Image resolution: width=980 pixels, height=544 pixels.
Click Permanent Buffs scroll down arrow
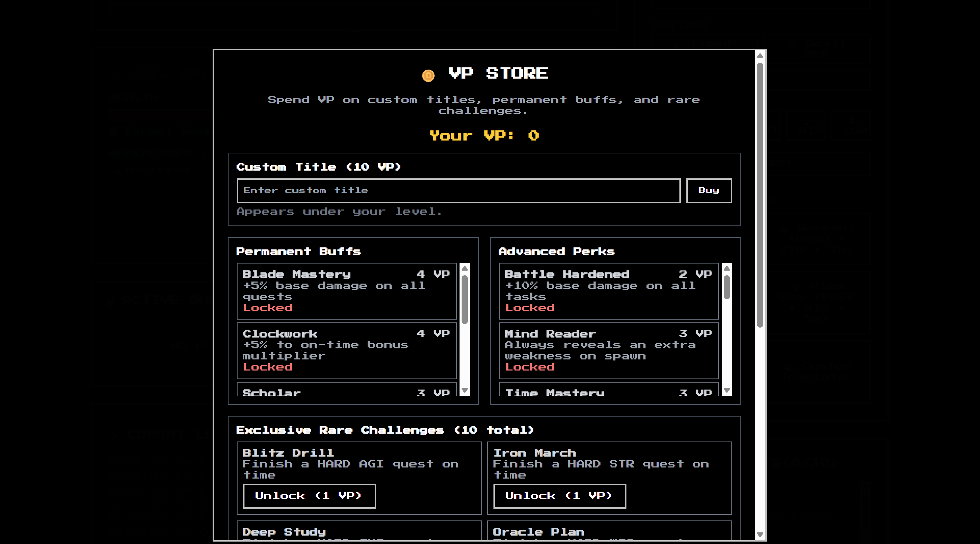click(464, 390)
